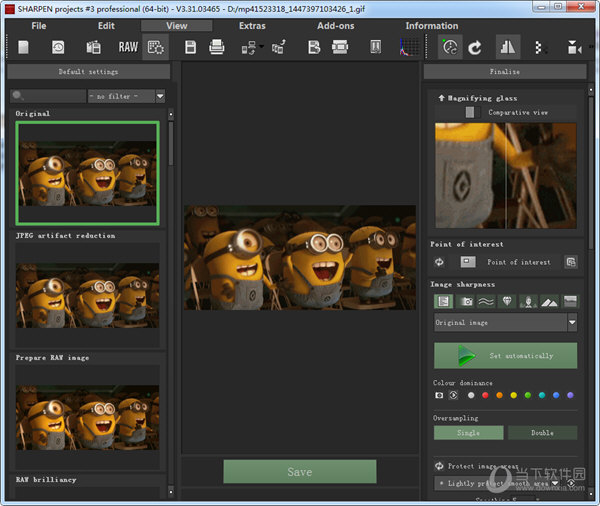Click the recalculate circular arrow icon

tap(475, 48)
